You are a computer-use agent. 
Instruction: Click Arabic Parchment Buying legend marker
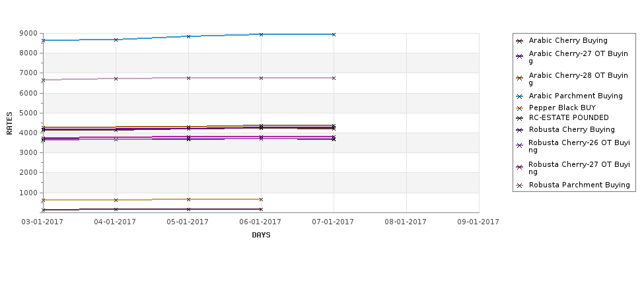[x=520, y=96]
